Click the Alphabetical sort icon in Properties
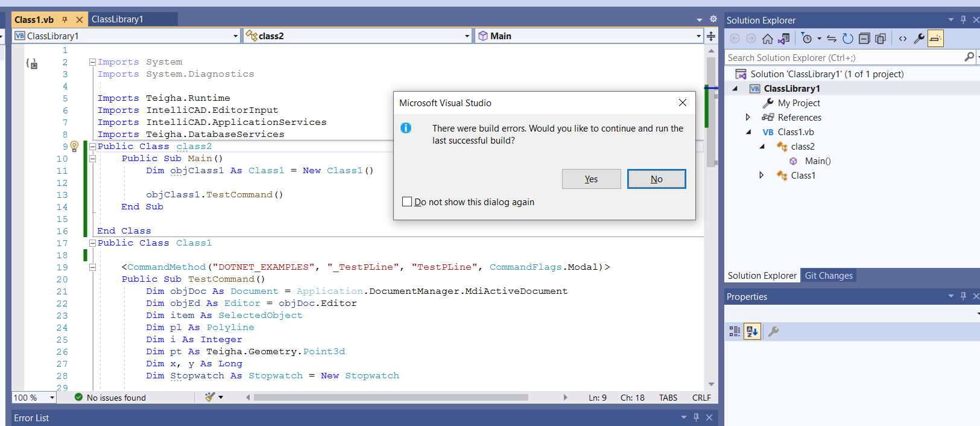Screen dimensions: 980x426 (x=752, y=331)
